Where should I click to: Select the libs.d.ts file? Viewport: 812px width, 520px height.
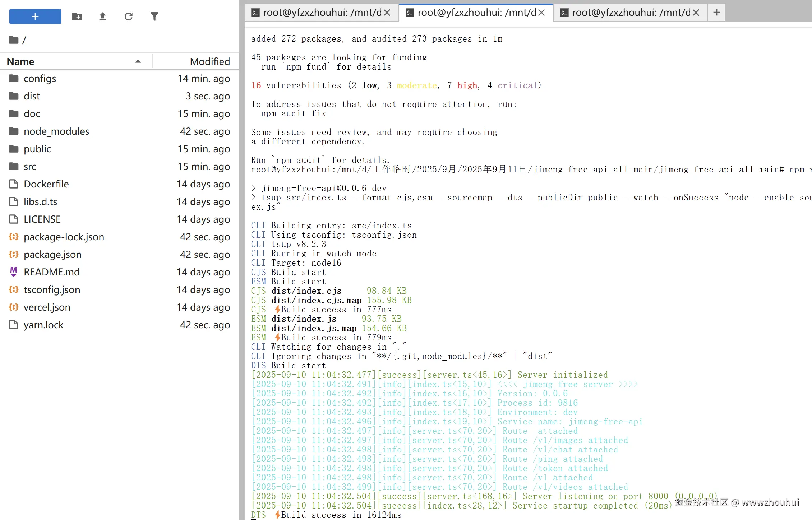119,202
